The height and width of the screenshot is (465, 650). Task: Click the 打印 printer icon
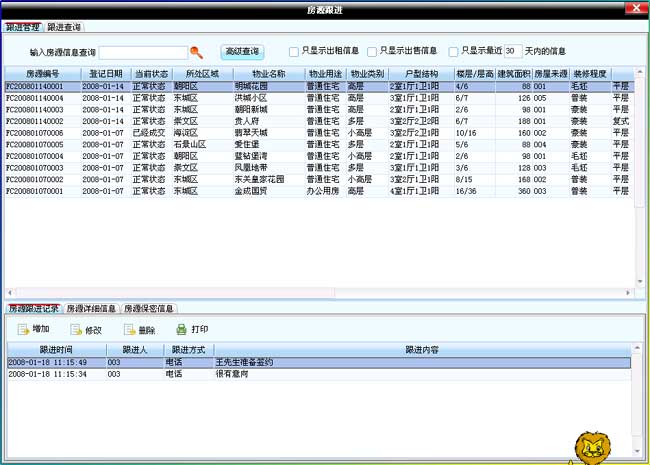[181, 329]
